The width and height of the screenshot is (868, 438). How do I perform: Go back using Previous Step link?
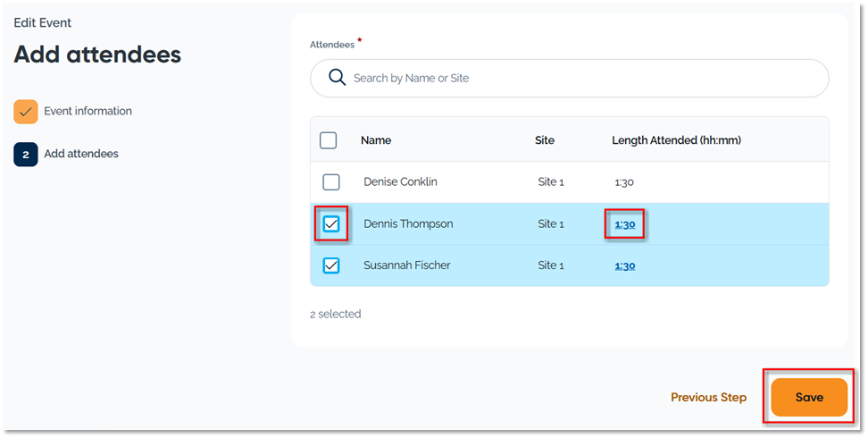coord(708,398)
